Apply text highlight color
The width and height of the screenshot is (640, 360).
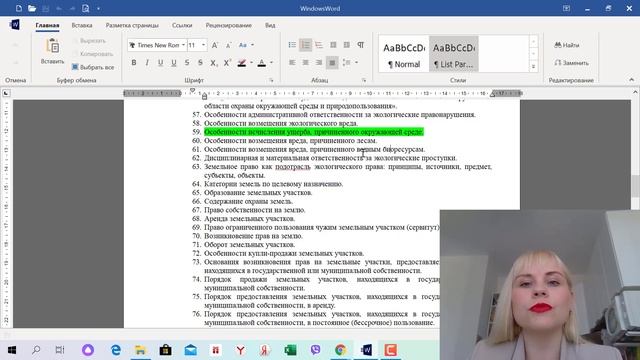[x=242, y=63]
